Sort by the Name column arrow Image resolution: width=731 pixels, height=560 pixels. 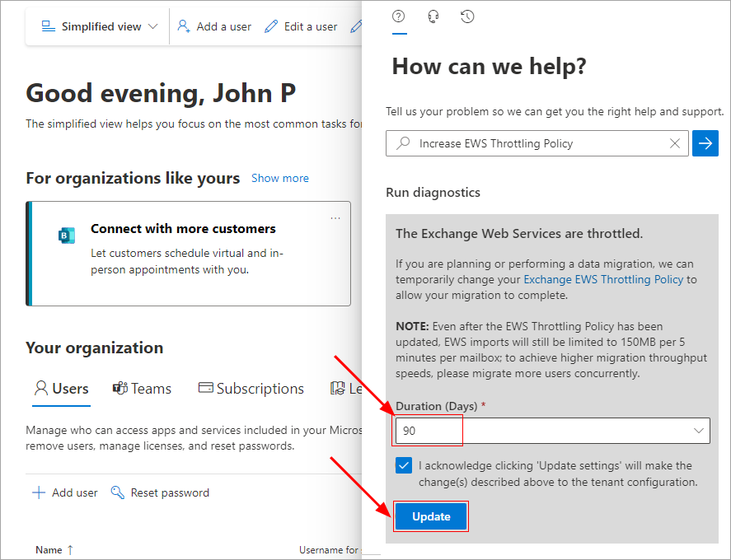[70, 550]
